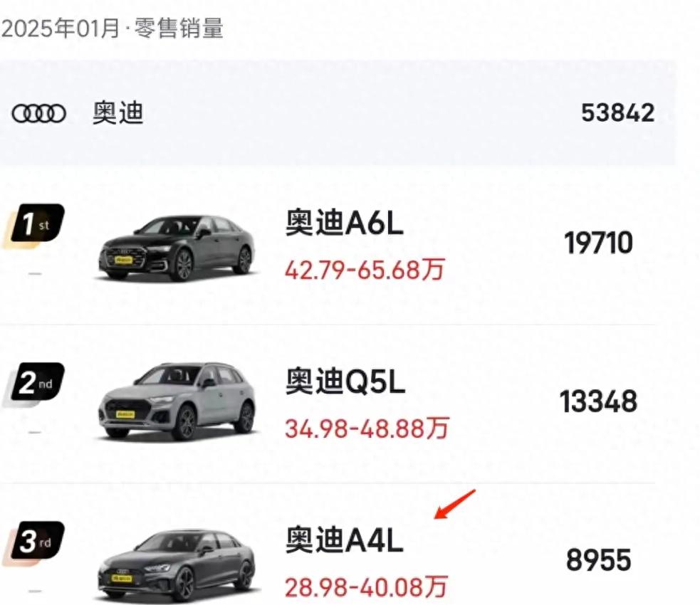The image size is (700, 605).
Task: Open the Audi Q5L car thumbnail
Action: click(176, 402)
